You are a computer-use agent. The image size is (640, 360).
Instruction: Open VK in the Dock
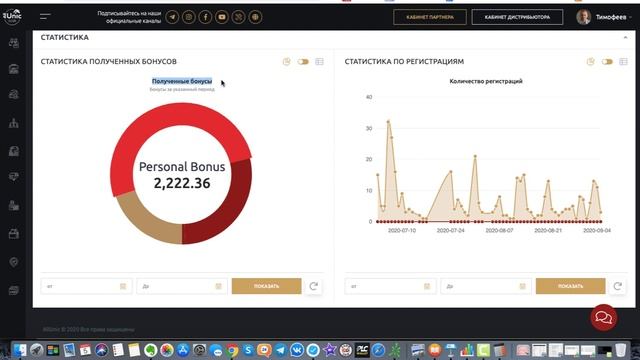297,350
